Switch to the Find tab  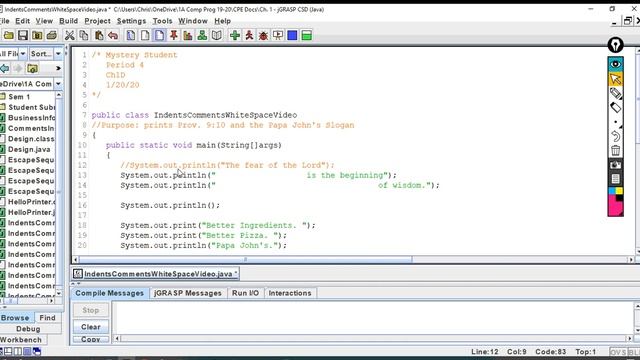click(x=47, y=318)
